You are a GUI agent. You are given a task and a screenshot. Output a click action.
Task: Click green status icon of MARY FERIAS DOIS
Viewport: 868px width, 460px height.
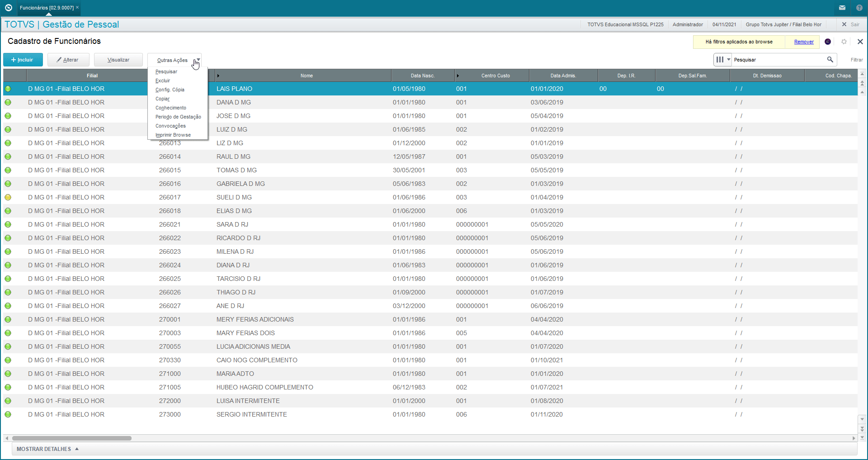pyautogui.click(x=8, y=333)
